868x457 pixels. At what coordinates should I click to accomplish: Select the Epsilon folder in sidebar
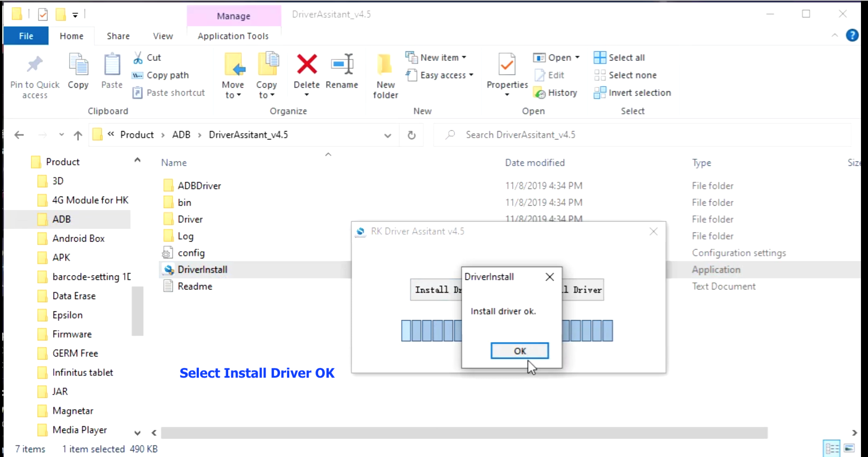point(67,315)
